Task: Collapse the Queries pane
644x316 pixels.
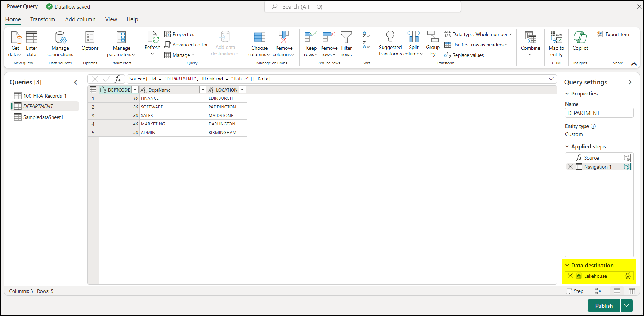Action: 76,82
